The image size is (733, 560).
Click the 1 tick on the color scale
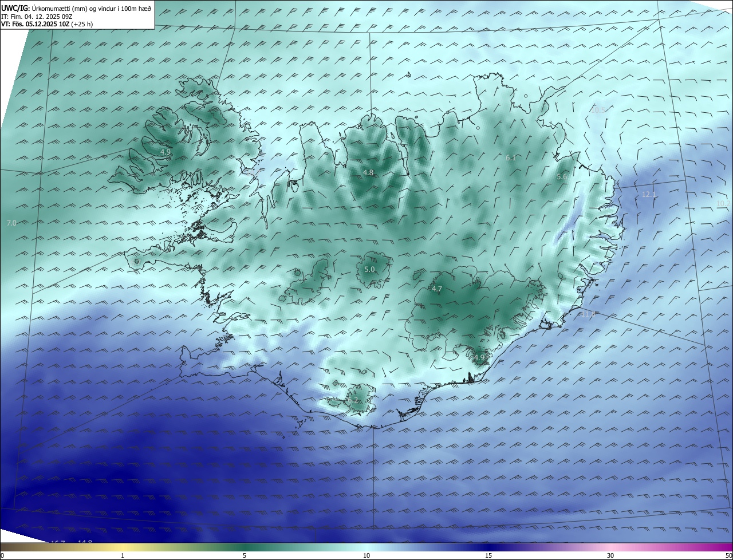123,555
